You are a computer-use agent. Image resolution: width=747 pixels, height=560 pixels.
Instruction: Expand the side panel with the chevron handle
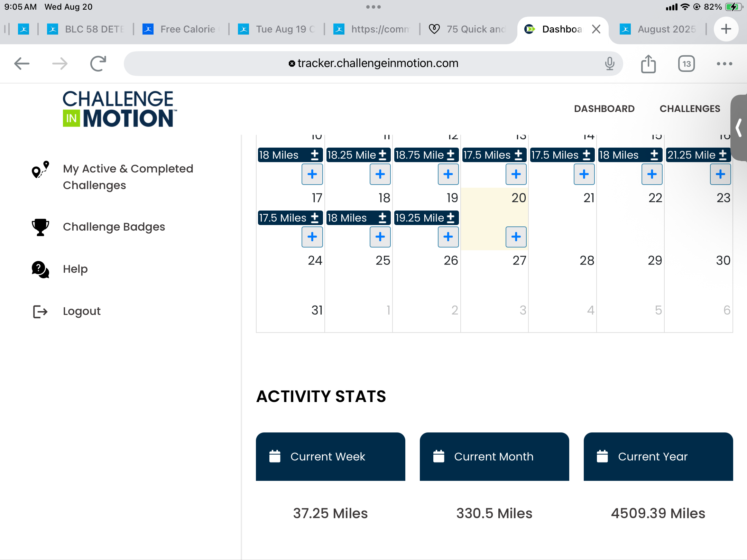coord(739,128)
